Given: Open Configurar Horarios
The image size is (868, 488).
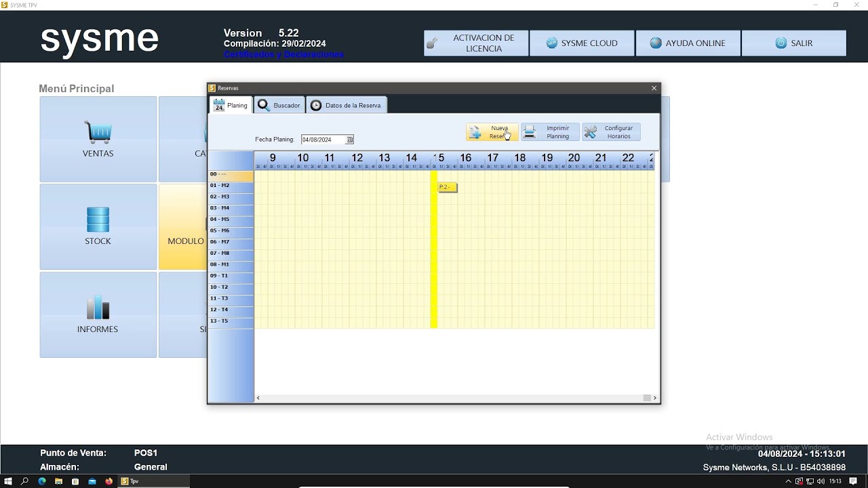Looking at the screenshot, I should [611, 132].
